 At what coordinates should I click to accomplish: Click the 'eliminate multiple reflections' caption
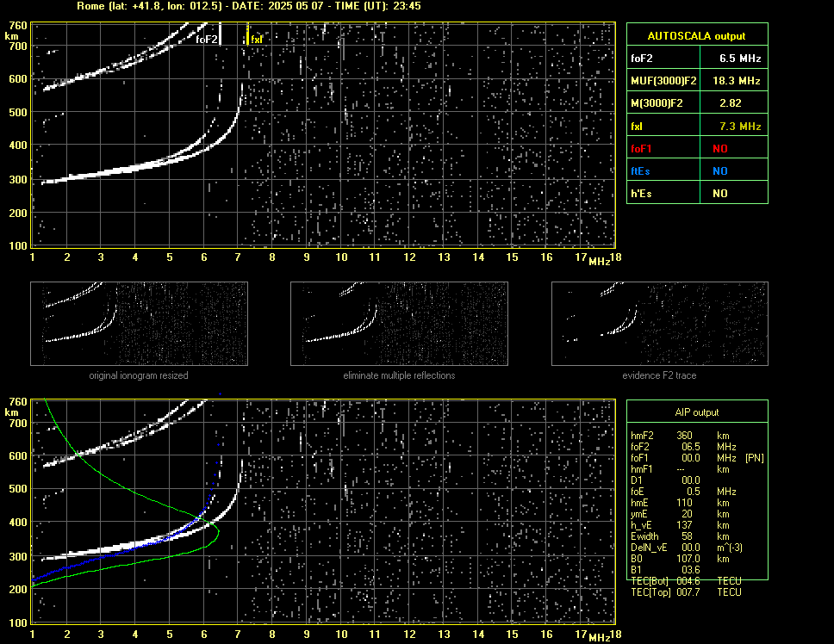(x=399, y=375)
